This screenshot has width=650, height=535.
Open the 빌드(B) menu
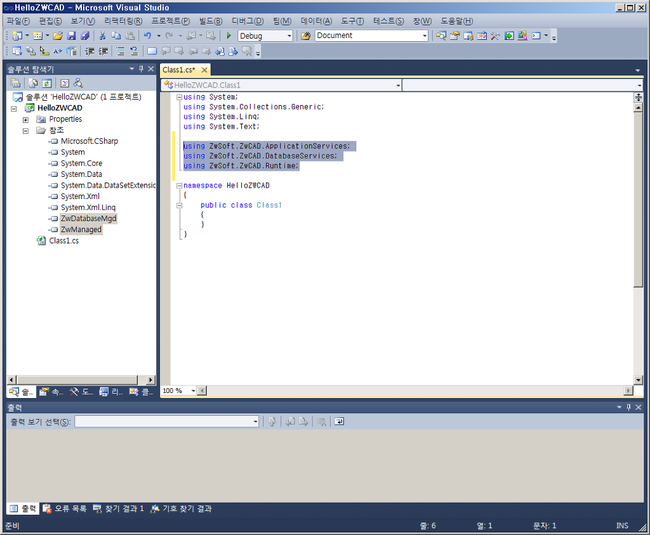(210, 21)
